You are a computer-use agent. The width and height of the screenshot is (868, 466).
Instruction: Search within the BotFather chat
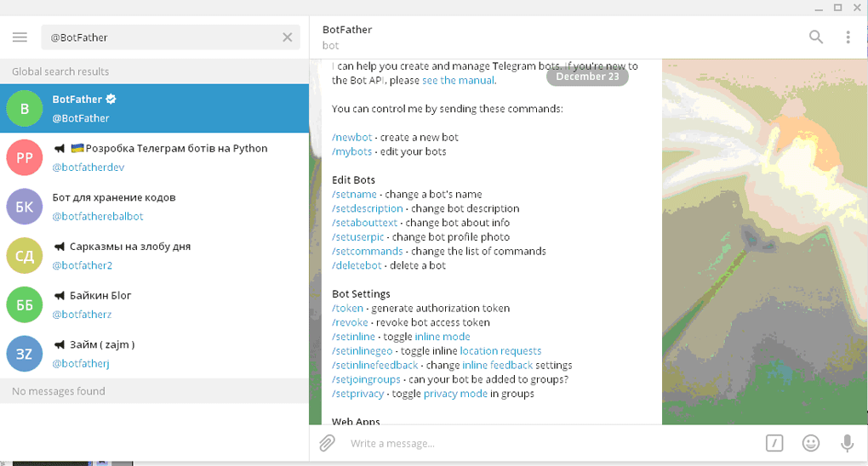[815, 37]
